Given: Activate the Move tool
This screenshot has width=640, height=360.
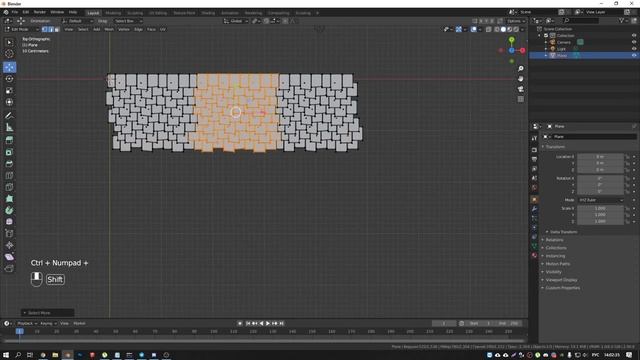Looking at the screenshot, I should (9, 67).
